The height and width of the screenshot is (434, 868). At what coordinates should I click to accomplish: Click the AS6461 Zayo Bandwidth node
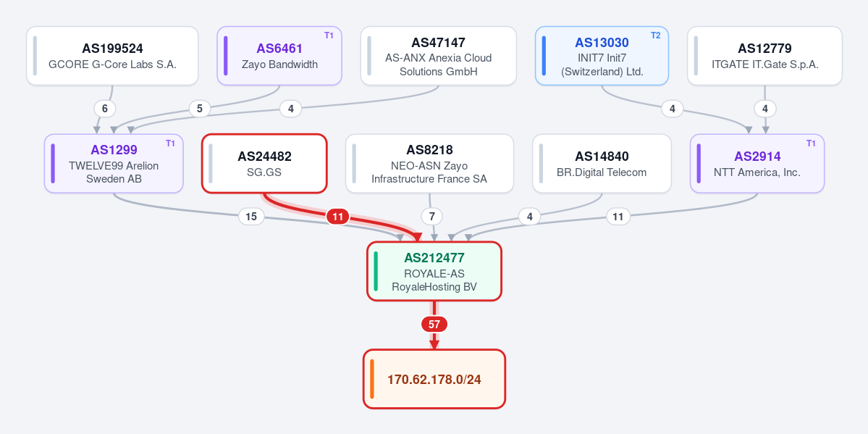[x=279, y=56]
